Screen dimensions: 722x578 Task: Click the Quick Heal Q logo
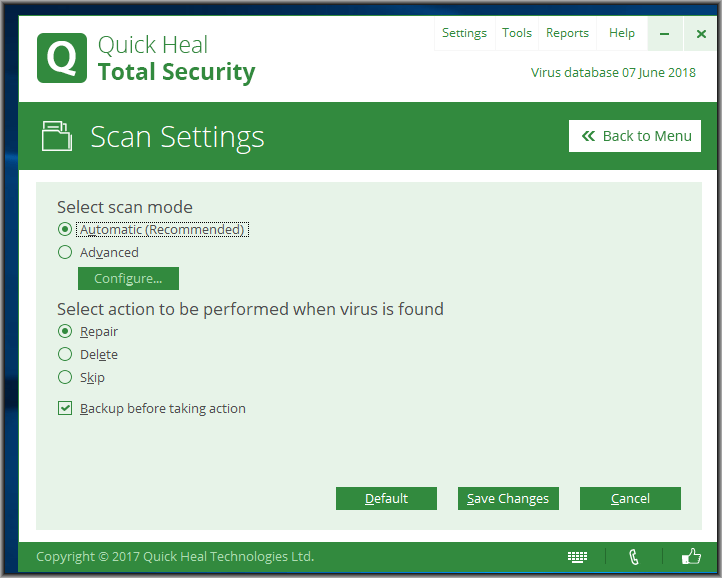point(61,58)
